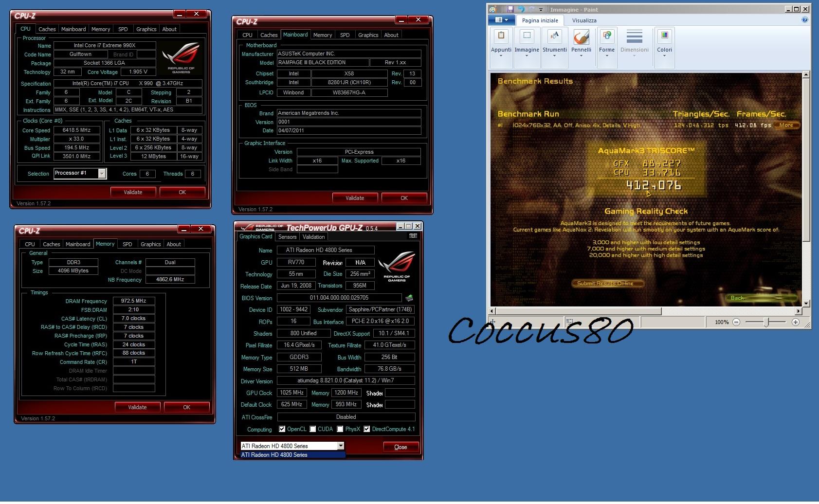Screen dimensions: 819x504
Task: Select the Pennelli brush tool
Action: click(581, 37)
